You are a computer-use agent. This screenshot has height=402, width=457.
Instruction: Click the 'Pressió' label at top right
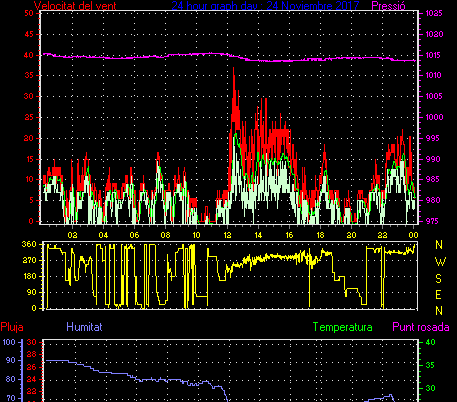point(388,5)
